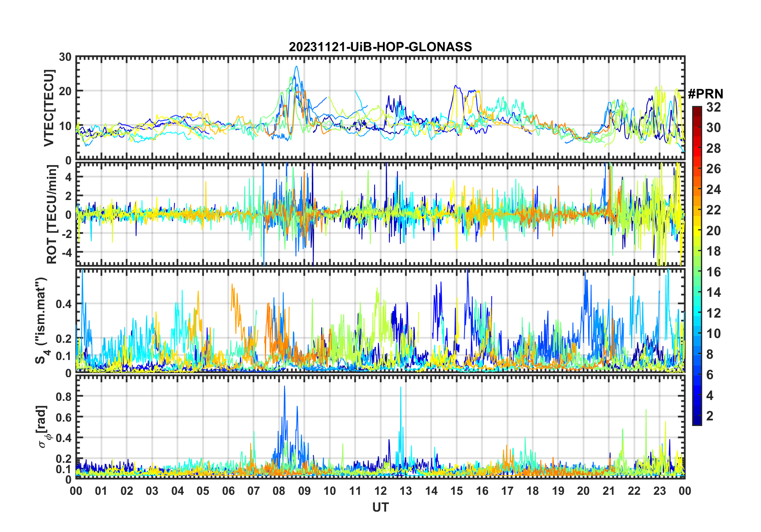This screenshot has height=532, width=761.
Task: Click the sigma phi [rad] axis label
Action: tap(43, 426)
